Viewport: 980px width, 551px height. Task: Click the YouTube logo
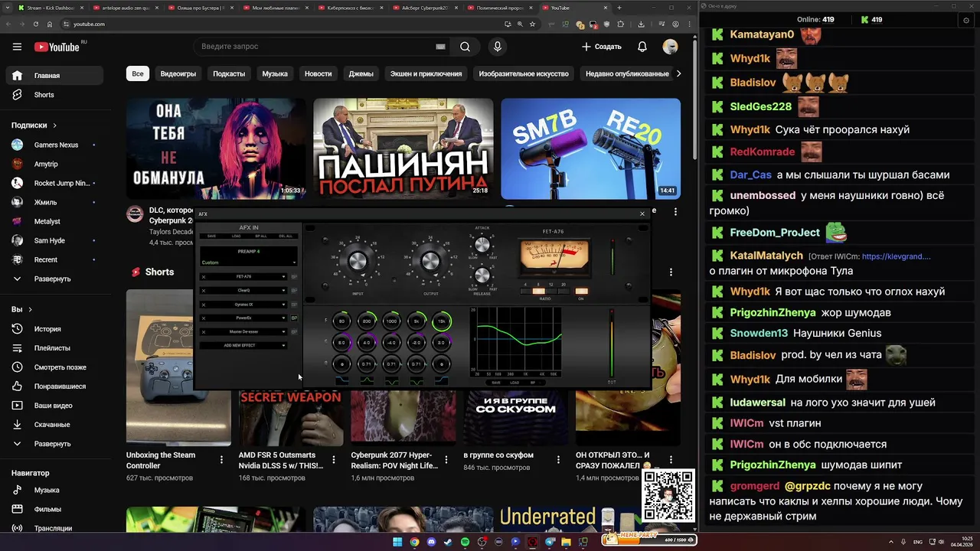[x=57, y=47]
